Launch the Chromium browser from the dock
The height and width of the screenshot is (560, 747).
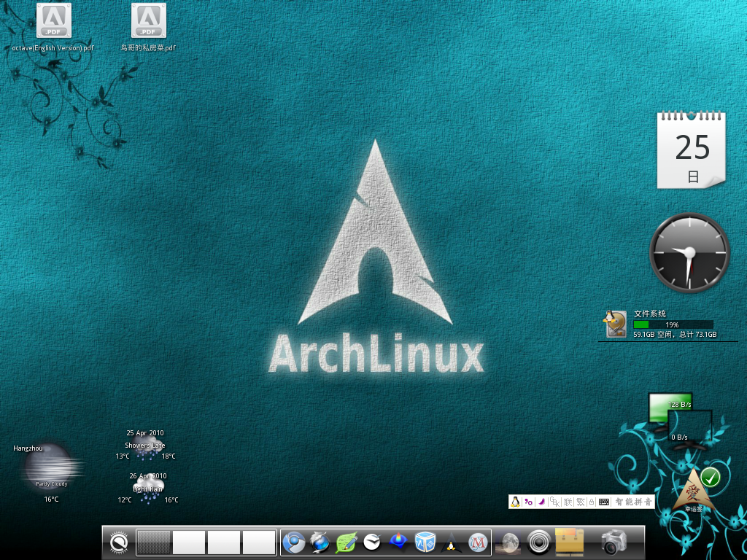294,542
